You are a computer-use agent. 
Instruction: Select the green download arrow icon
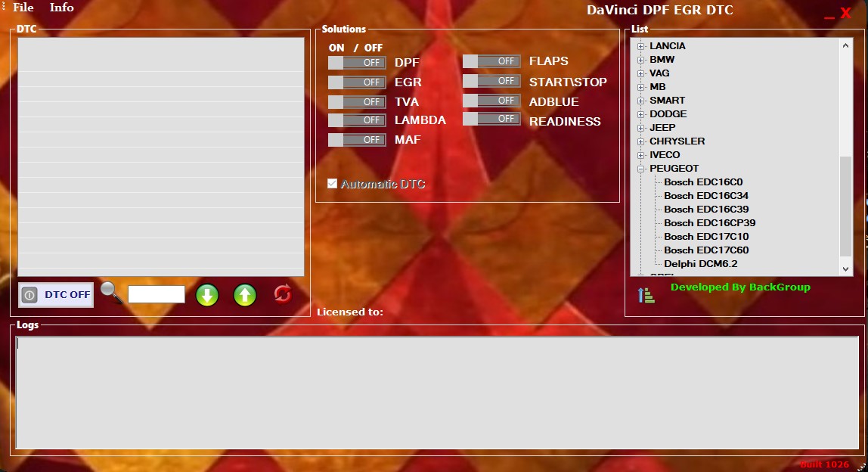206,295
